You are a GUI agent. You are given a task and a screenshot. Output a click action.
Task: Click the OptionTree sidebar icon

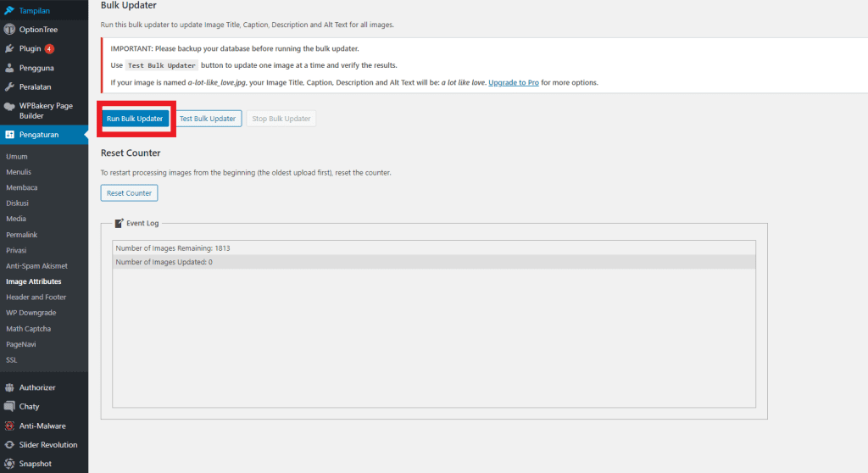point(9,30)
